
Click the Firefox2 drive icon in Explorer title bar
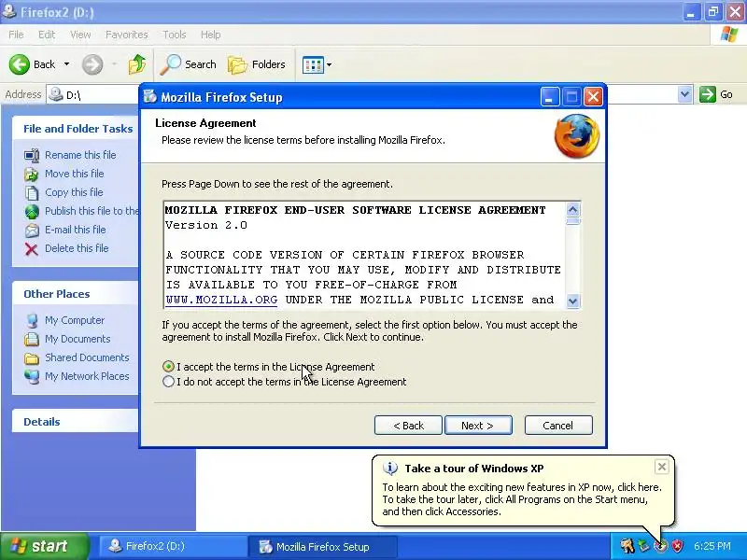click(8, 10)
